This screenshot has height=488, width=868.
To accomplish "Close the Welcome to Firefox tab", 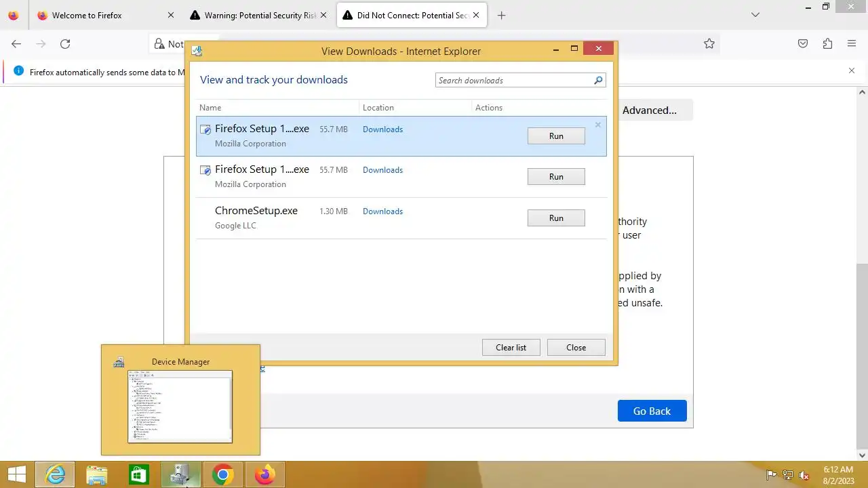I will pyautogui.click(x=170, y=15).
